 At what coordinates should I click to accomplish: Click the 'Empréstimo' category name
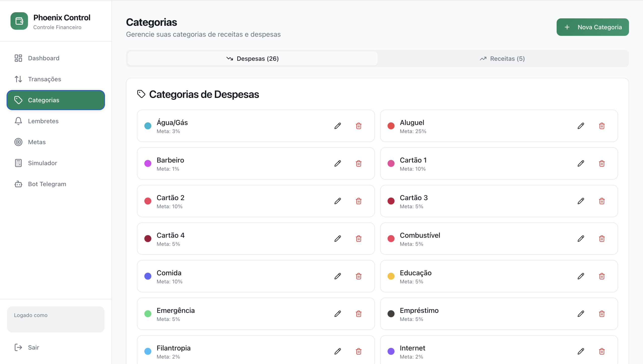[x=419, y=311]
